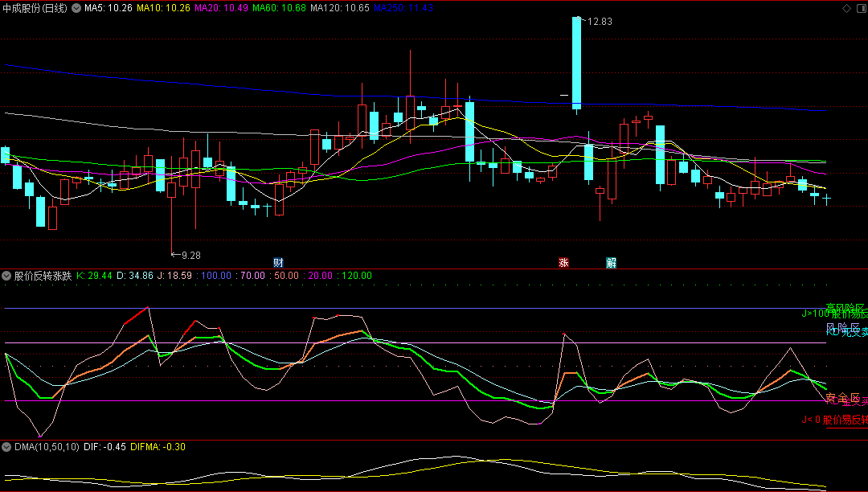
Task: Click the 12.83 high price label
Action: tap(600, 22)
